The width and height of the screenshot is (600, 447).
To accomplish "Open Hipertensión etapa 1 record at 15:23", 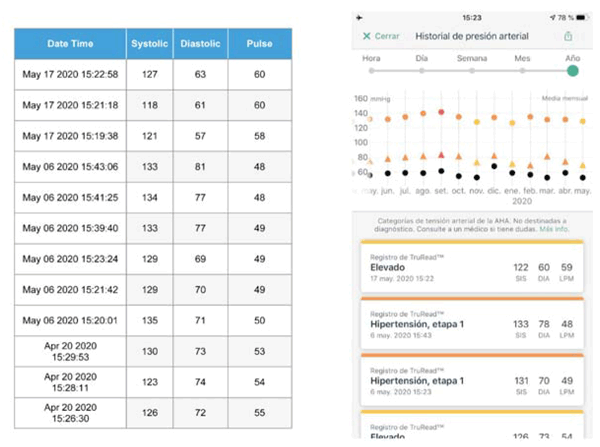I will [x=470, y=383].
